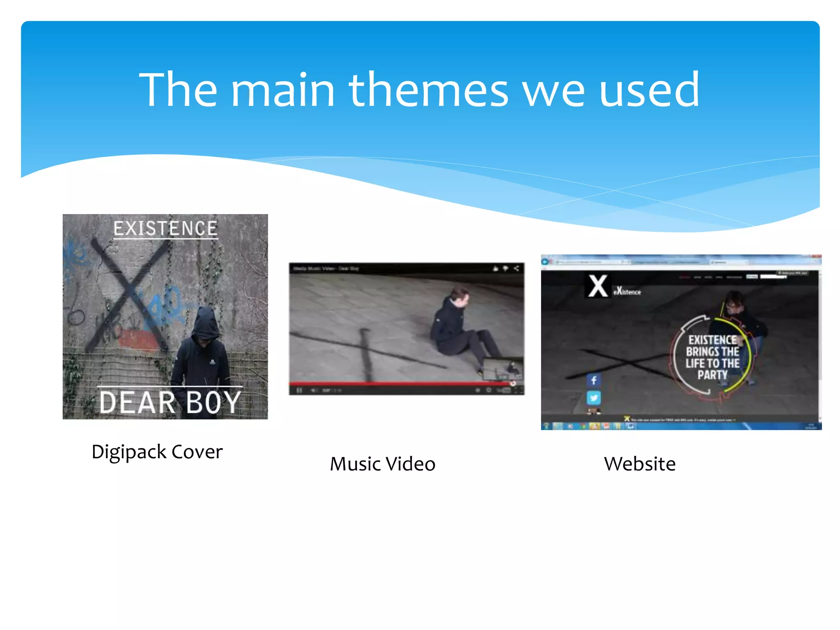Select the Music Video screenshot image
Viewport: 840px width, 630px height.
(x=406, y=329)
